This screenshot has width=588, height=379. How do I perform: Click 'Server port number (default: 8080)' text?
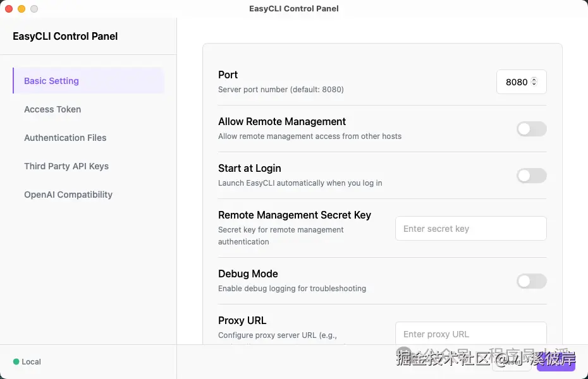(281, 90)
